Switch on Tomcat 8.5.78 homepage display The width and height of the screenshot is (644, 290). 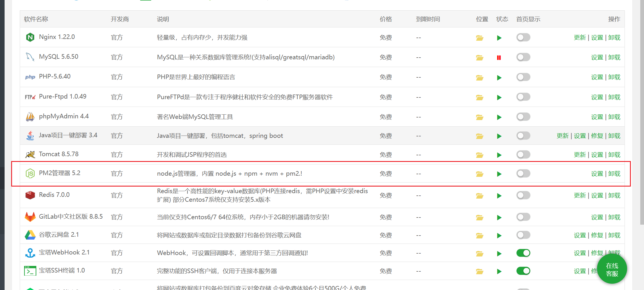click(523, 154)
